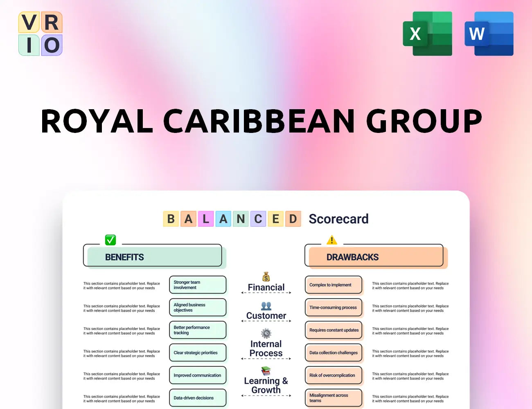Click the letter E tile in BALANCED

pos(276,219)
